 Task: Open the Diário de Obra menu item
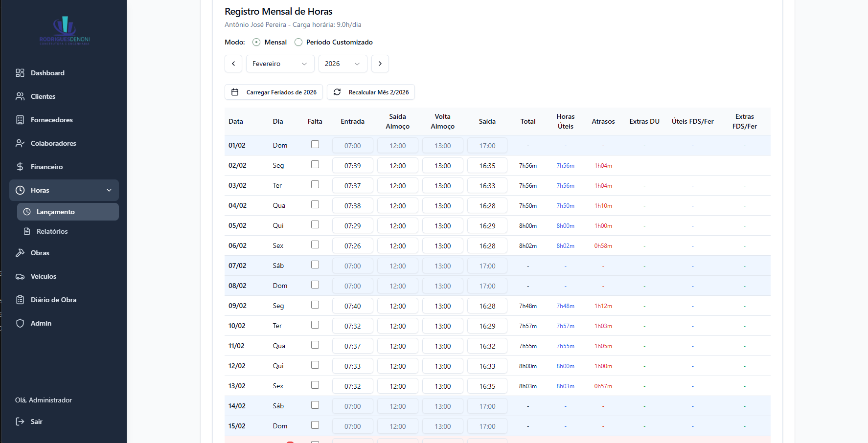tap(53, 300)
